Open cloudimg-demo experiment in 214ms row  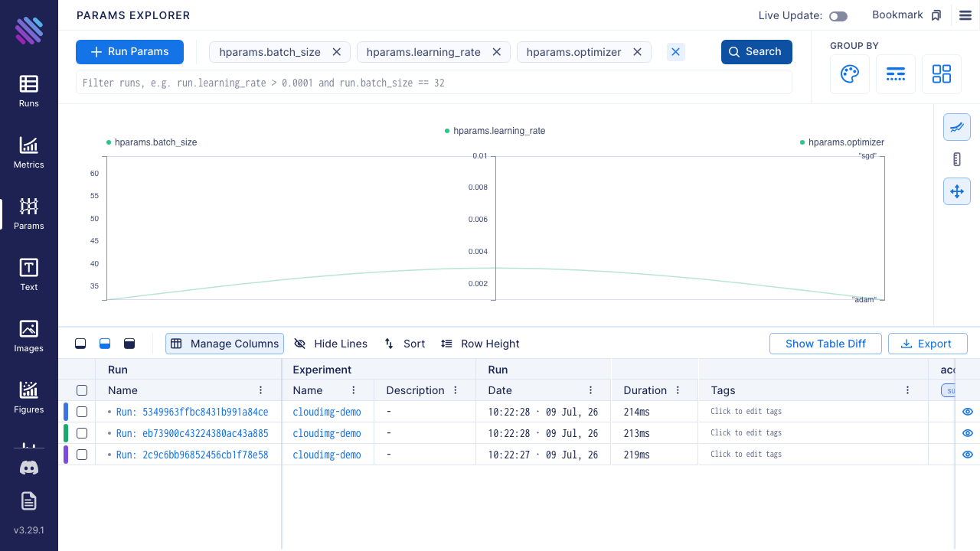[327, 412]
